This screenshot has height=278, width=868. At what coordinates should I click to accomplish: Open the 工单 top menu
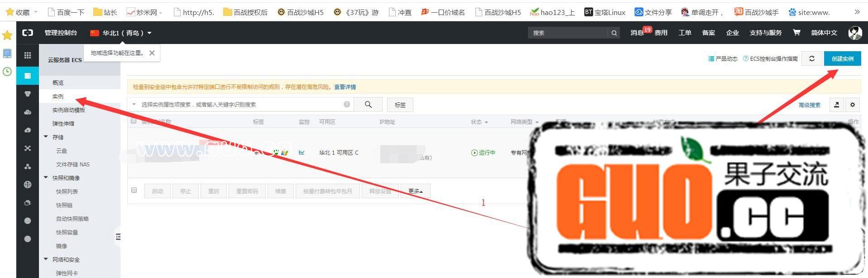click(685, 33)
